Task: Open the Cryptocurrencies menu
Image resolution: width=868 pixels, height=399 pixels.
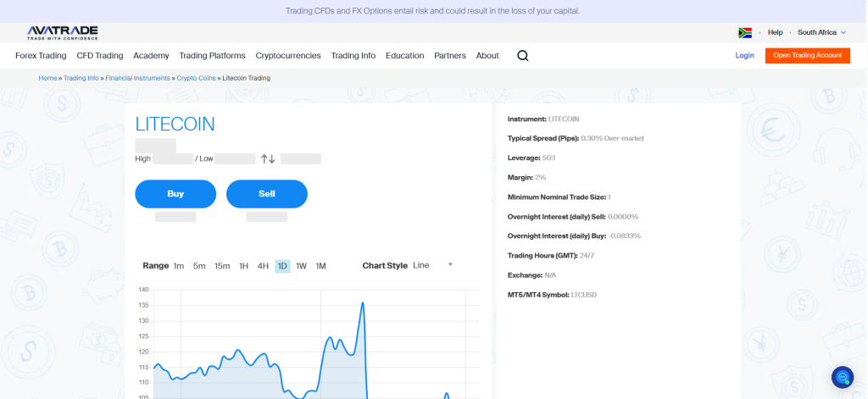Action: pyautogui.click(x=288, y=55)
